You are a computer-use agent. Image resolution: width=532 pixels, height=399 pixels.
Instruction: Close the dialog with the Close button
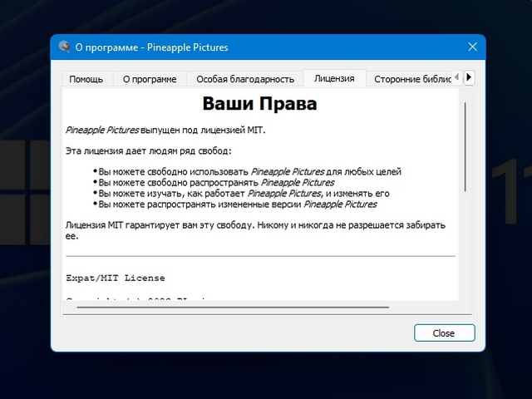[444, 332]
